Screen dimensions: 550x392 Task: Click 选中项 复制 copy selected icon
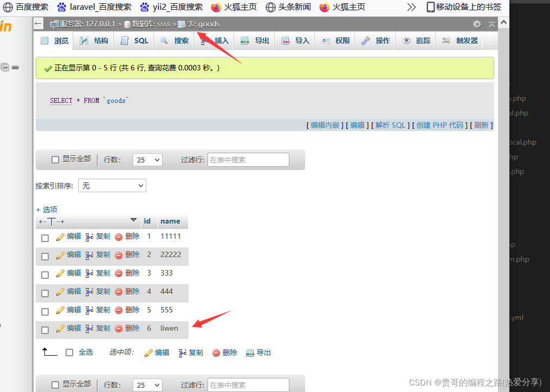(x=183, y=353)
